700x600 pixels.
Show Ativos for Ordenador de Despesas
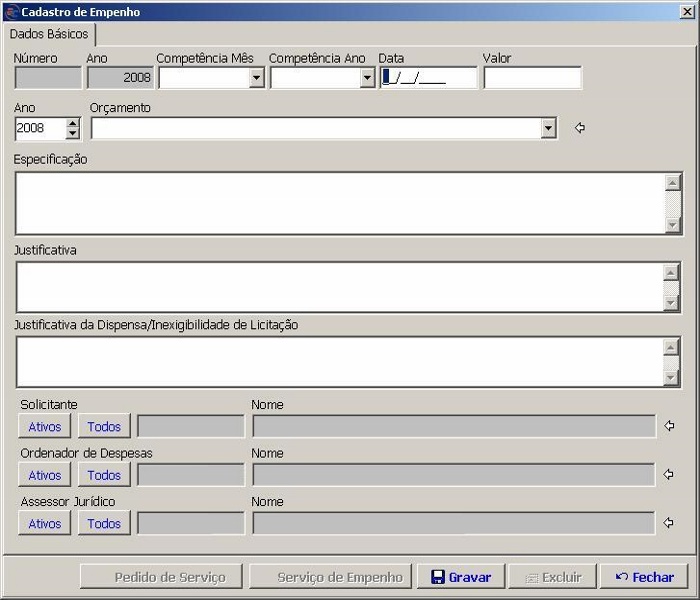[45, 475]
